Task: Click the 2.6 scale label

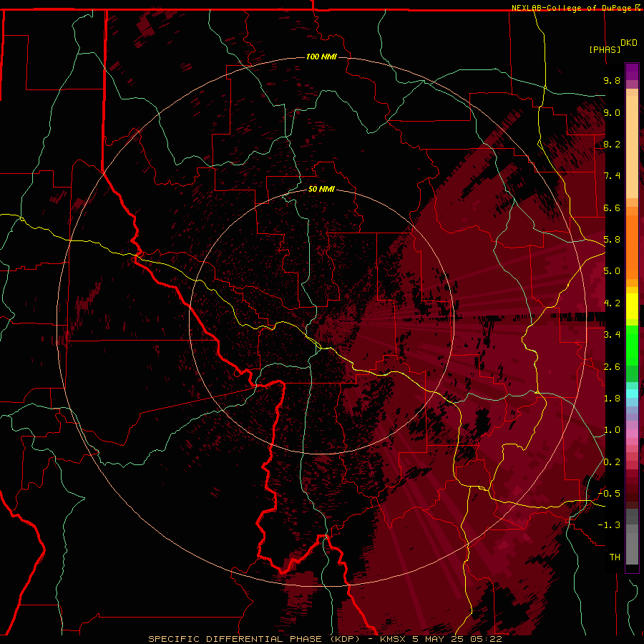Action: click(x=612, y=367)
